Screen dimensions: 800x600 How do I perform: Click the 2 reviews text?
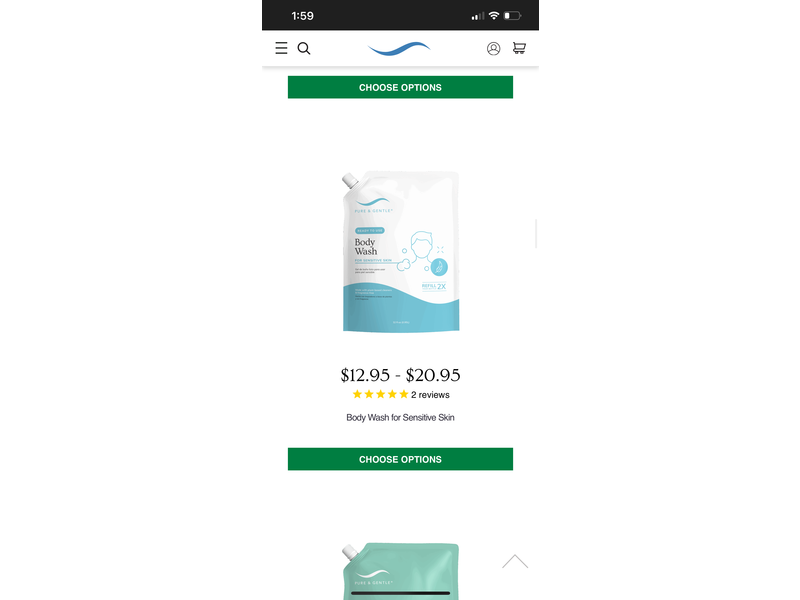click(x=430, y=395)
